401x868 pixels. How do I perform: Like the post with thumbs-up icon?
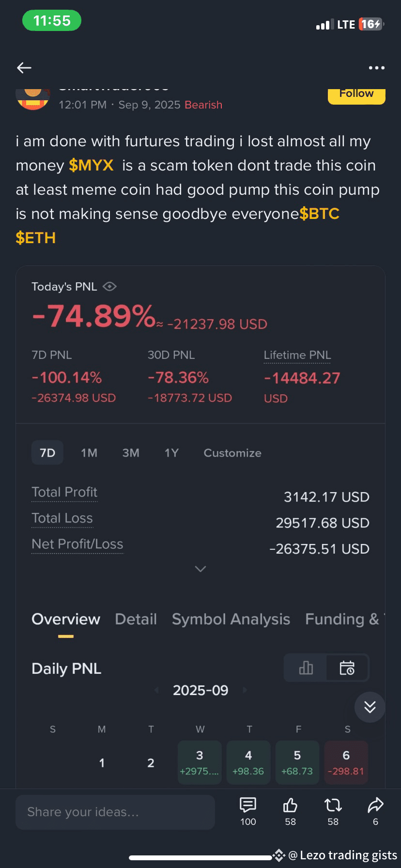point(290,805)
